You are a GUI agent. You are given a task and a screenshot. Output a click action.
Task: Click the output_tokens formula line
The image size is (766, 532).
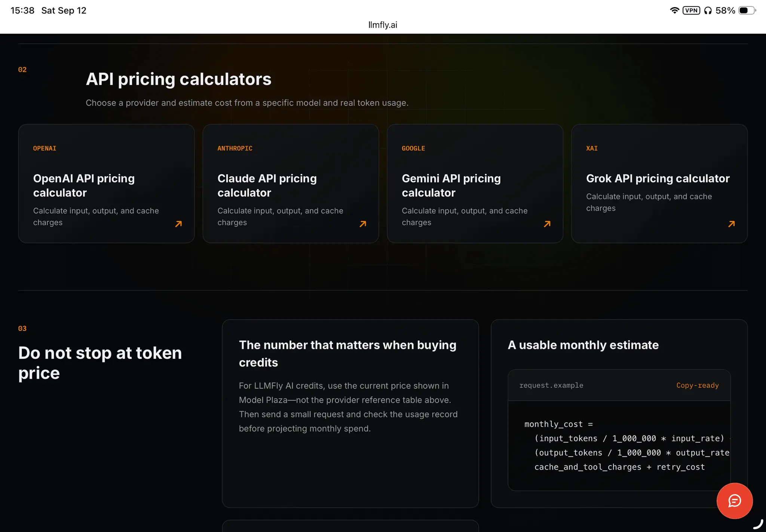[x=632, y=453]
